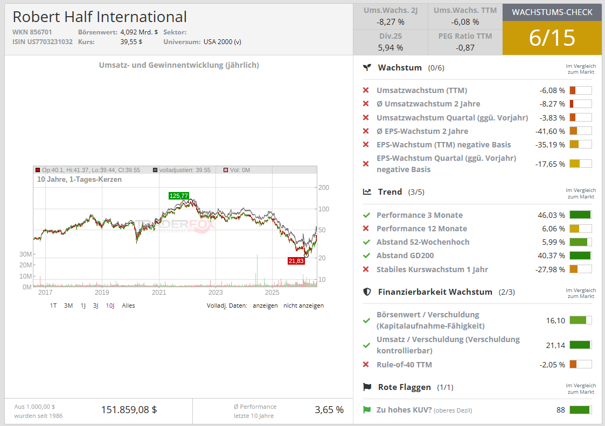Click the Rote Flaggen black flag icon
This screenshot has height=426, width=605.
click(x=367, y=387)
